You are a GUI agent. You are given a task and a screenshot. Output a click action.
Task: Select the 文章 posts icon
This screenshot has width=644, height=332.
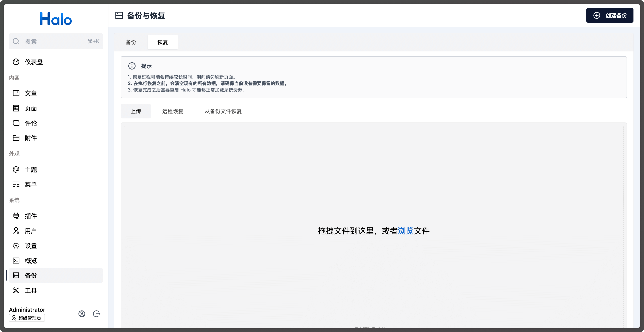16,93
